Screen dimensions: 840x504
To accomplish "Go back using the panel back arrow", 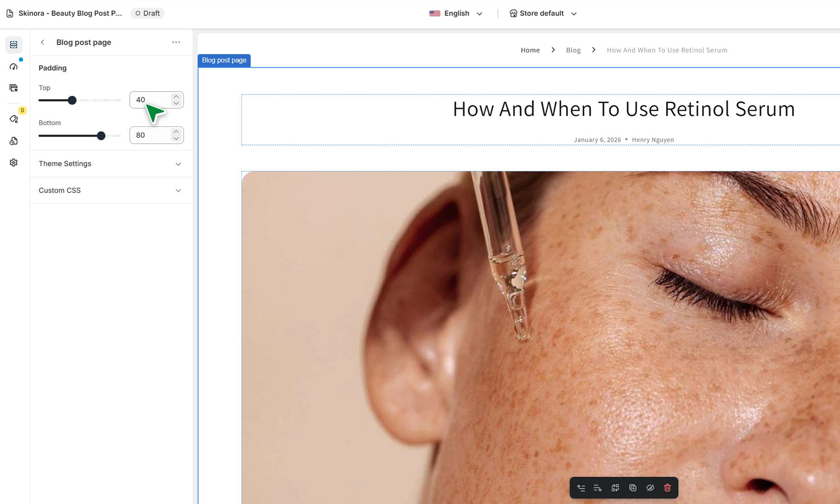I will pyautogui.click(x=42, y=42).
